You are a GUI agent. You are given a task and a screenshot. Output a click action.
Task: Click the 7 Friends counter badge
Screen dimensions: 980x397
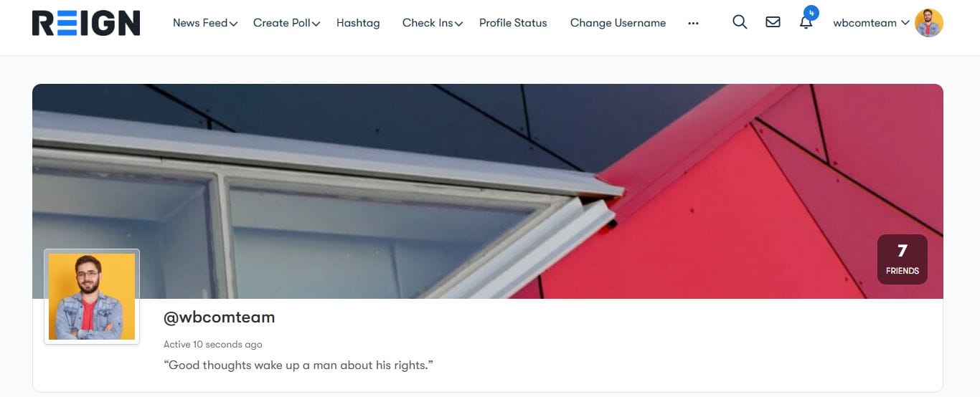(903, 259)
